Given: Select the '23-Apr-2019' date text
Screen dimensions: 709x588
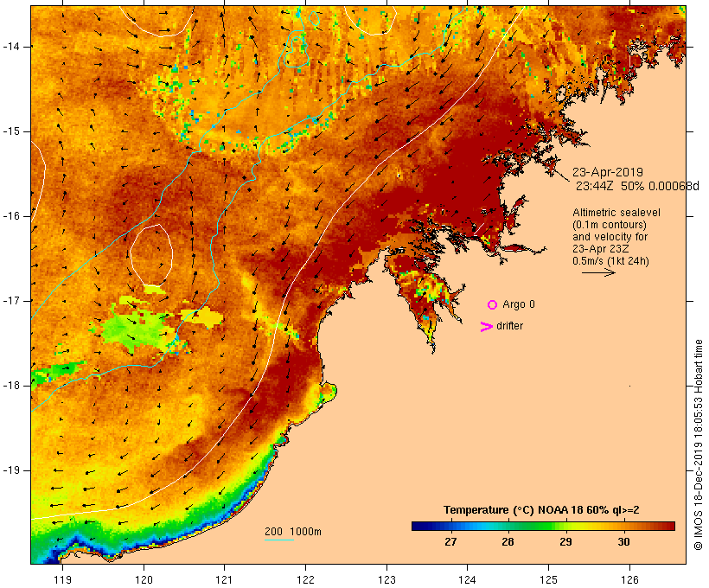Looking at the screenshot, I should (608, 172).
